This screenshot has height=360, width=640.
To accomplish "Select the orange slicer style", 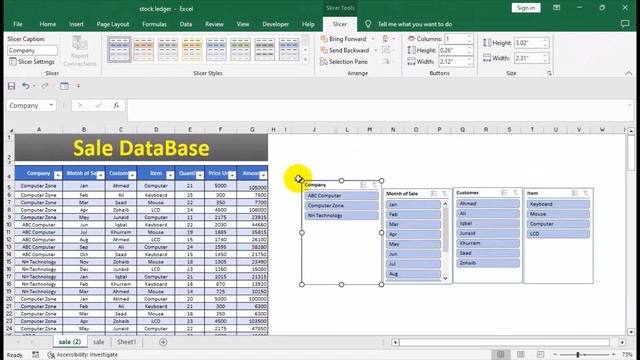I will (x=143, y=49).
